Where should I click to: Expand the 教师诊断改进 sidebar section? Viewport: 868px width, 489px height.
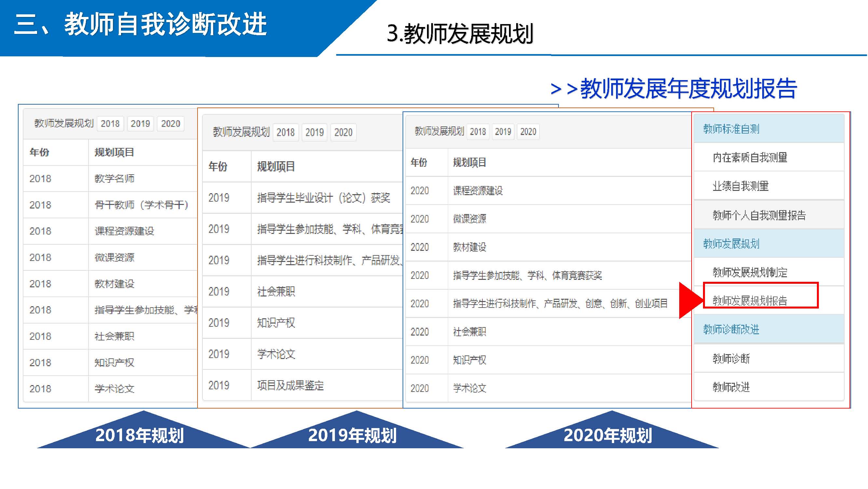731,329
